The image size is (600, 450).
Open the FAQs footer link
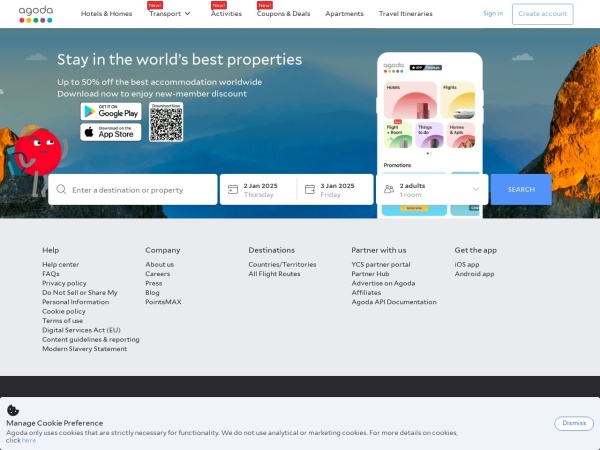(51, 274)
